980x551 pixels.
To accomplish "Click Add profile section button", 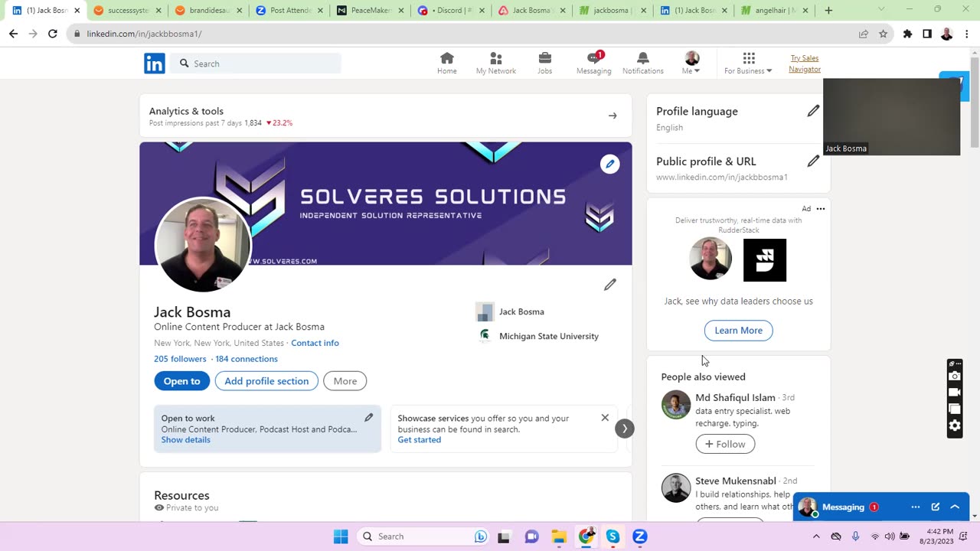I will [266, 381].
